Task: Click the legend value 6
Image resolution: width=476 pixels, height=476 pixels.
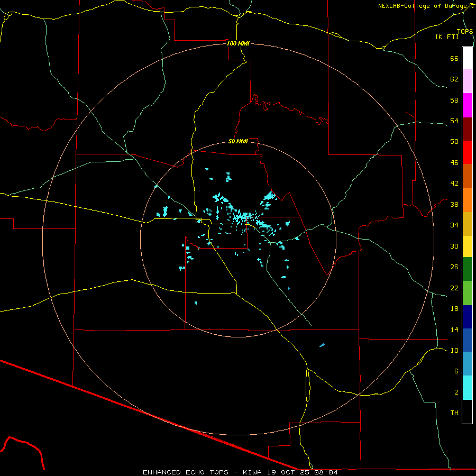Action: tap(456, 371)
